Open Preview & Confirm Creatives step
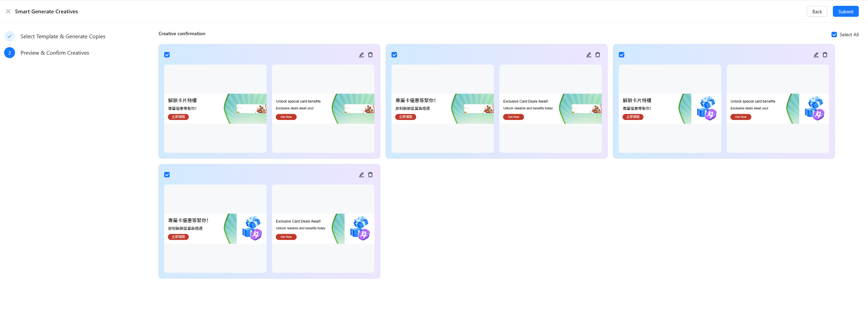The width and height of the screenshot is (868, 310). 55,53
